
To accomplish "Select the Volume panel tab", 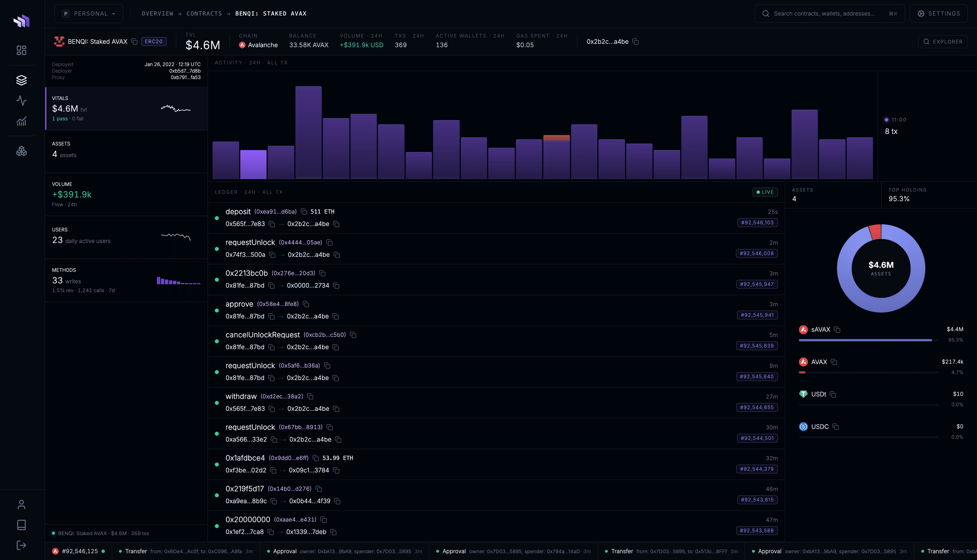I will tap(127, 195).
